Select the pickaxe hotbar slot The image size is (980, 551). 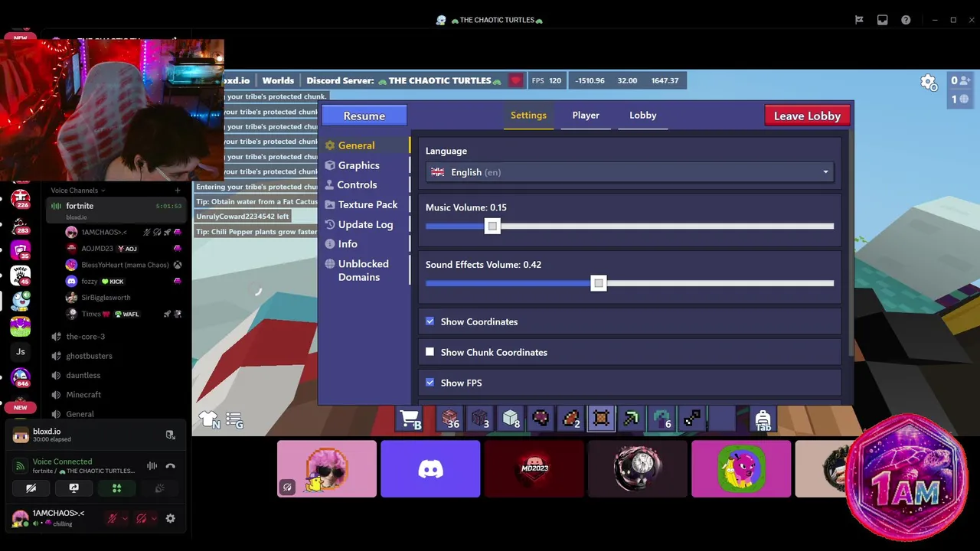click(632, 419)
